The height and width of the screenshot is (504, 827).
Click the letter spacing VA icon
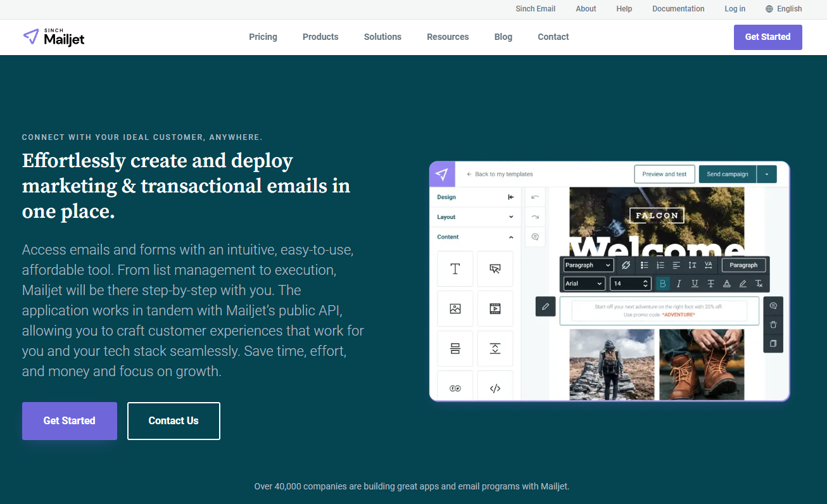[709, 265]
